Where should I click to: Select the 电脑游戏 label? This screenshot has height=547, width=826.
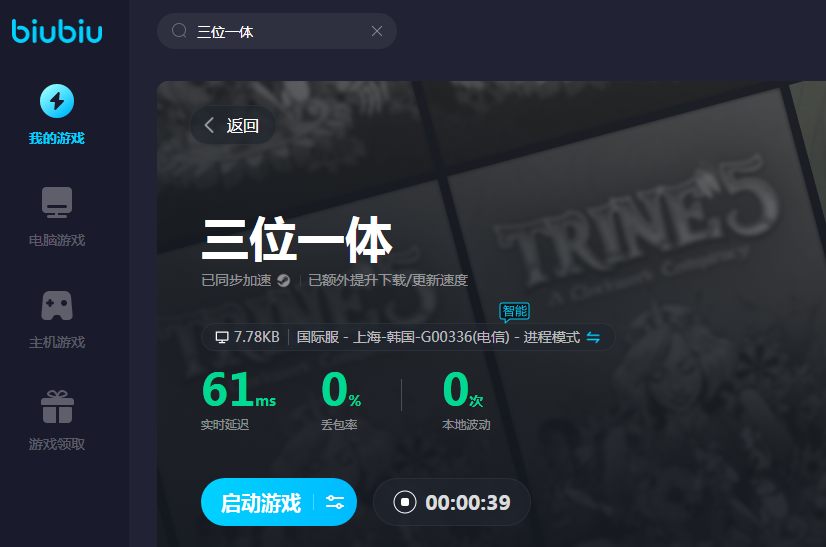coord(57,240)
